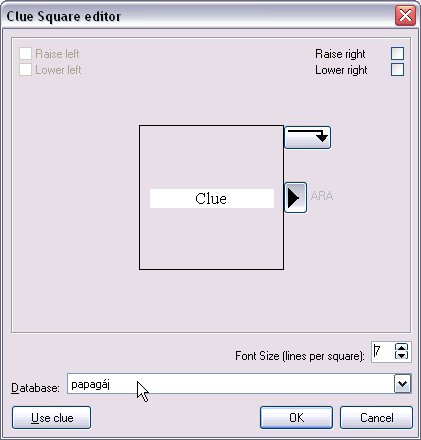This screenshot has width=421, height=440.
Task: Tick the Lower left checkbox
Action: tap(25, 70)
